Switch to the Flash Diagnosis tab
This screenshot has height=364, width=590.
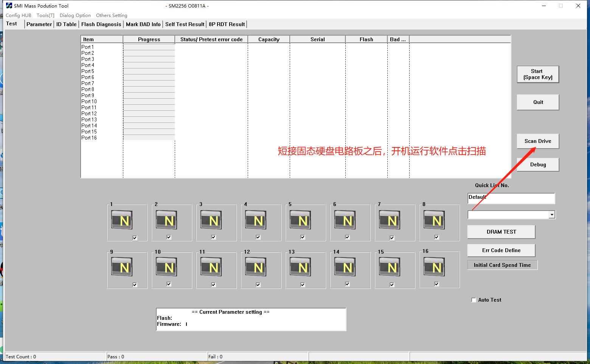101,24
